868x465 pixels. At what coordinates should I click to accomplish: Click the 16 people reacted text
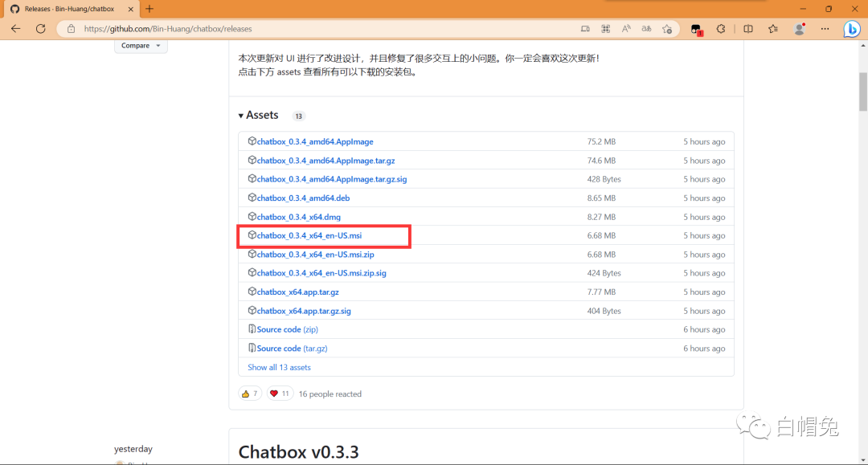coord(330,394)
